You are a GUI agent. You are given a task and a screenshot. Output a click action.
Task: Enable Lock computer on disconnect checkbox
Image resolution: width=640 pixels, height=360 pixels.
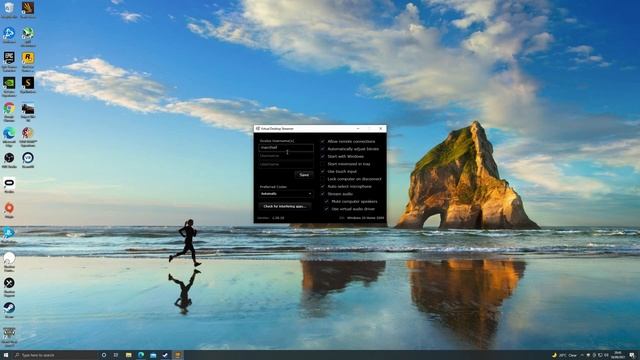[x=322, y=179]
